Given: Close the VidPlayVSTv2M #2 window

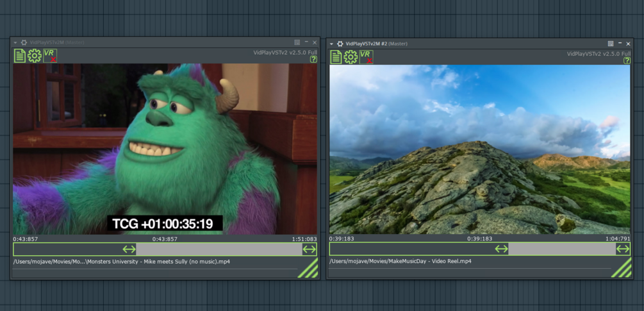Looking at the screenshot, I should pyautogui.click(x=628, y=44).
